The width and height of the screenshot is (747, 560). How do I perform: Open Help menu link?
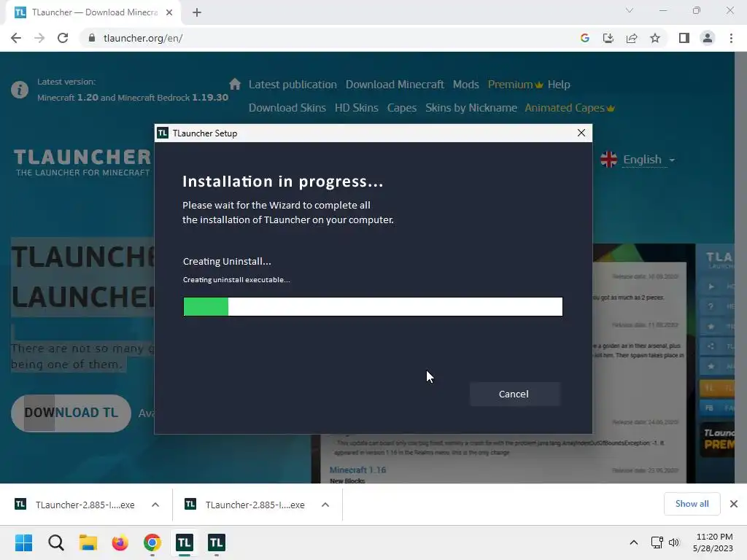click(559, 85)
